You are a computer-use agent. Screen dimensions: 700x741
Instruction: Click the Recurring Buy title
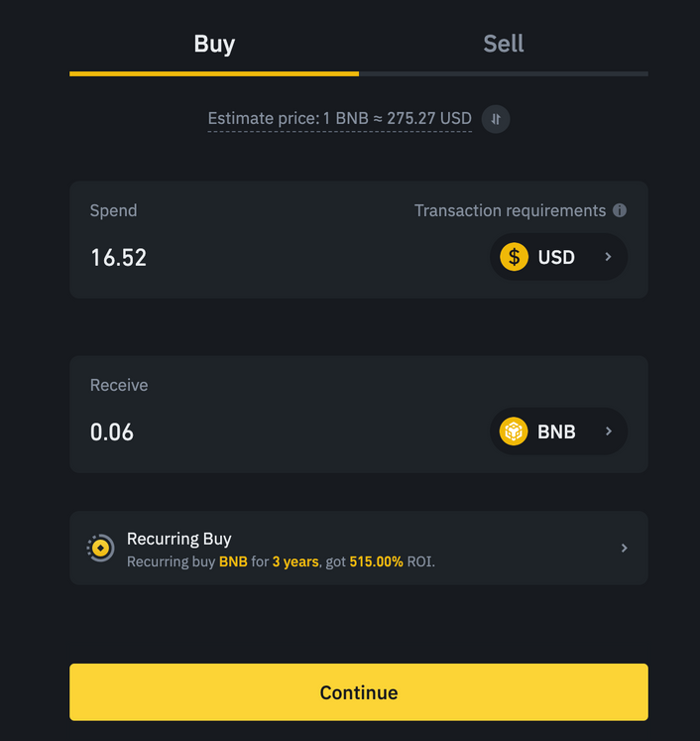point(178,539)
